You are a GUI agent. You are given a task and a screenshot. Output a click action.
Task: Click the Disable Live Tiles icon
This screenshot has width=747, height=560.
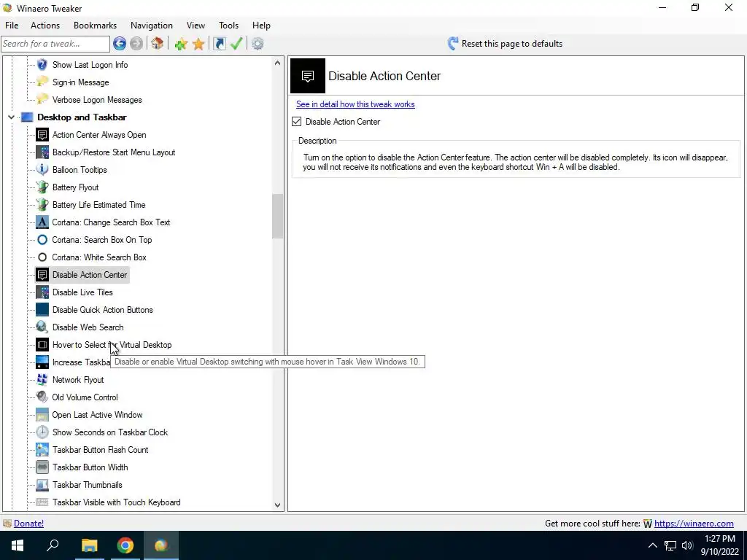click(42, 292)
